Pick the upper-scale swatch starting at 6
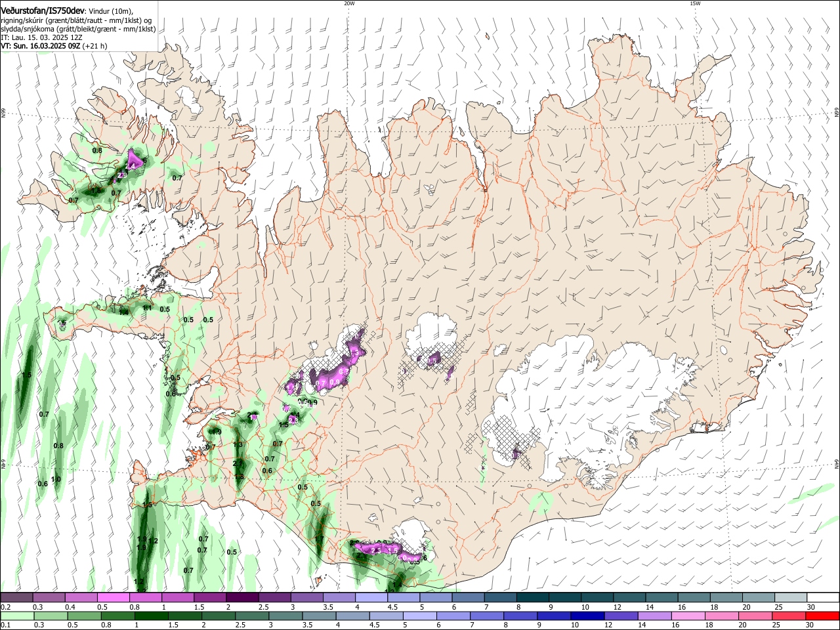 pyautogui.click(x=467, y=597)
